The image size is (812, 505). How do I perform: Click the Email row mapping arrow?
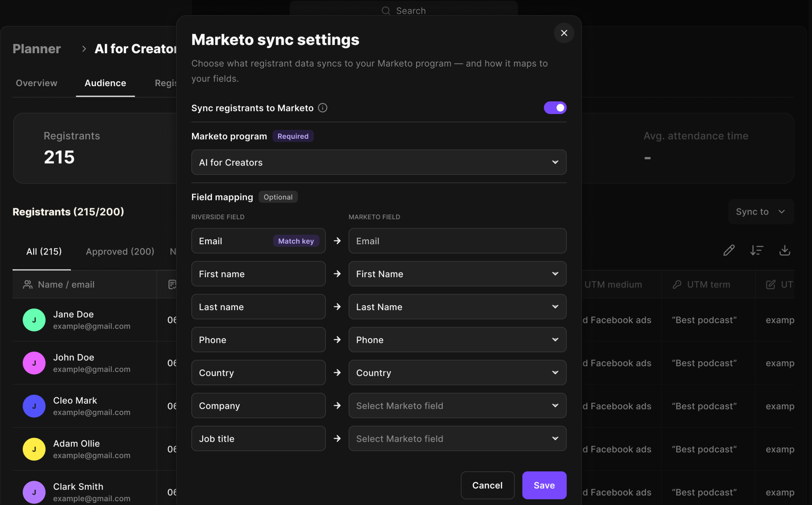(337, 241)
